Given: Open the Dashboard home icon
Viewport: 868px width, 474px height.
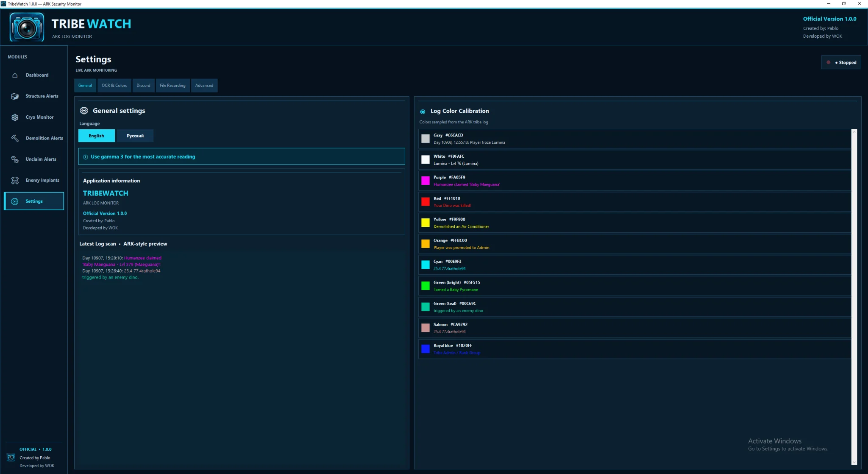Looking at the screenshot, I should (15, 75).
